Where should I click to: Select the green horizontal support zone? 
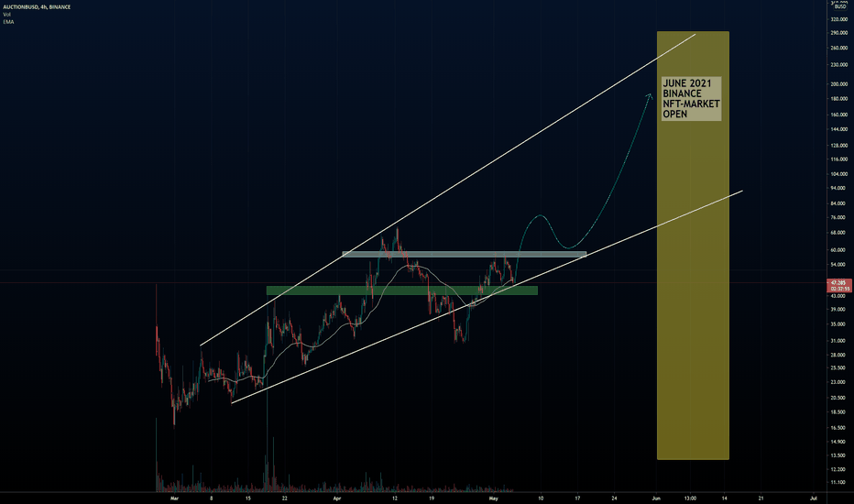[x=402, y=290]
